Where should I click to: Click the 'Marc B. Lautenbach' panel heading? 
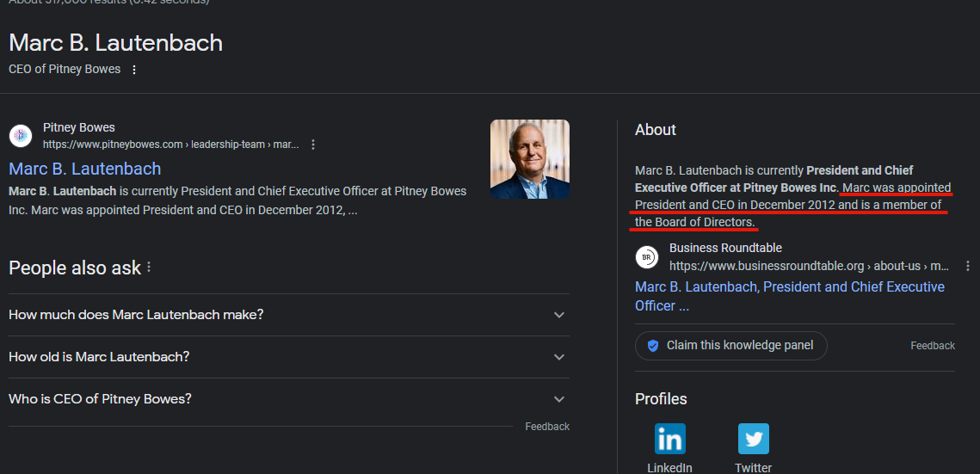(x=115, y=43)
